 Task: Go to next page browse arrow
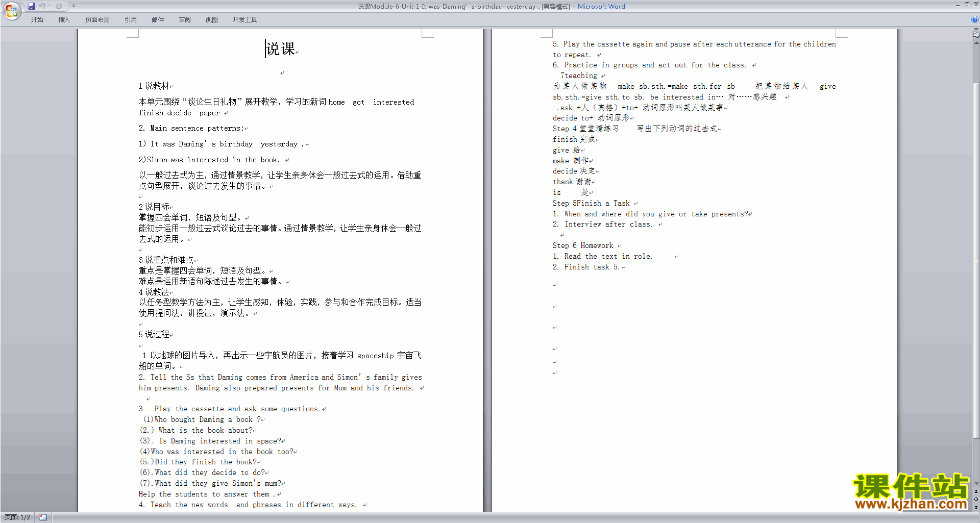(976, 507)
